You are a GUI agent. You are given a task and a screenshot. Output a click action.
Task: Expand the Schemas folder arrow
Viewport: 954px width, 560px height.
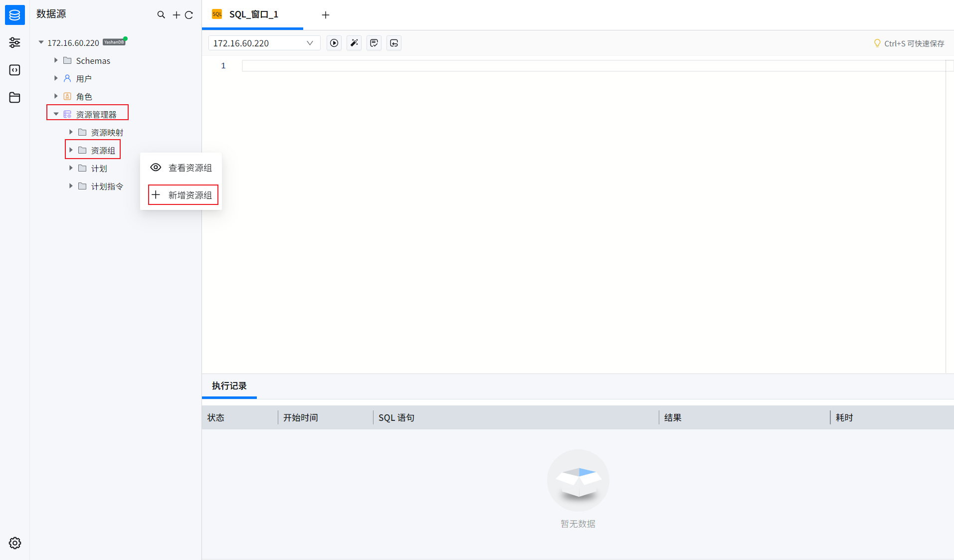56,60
